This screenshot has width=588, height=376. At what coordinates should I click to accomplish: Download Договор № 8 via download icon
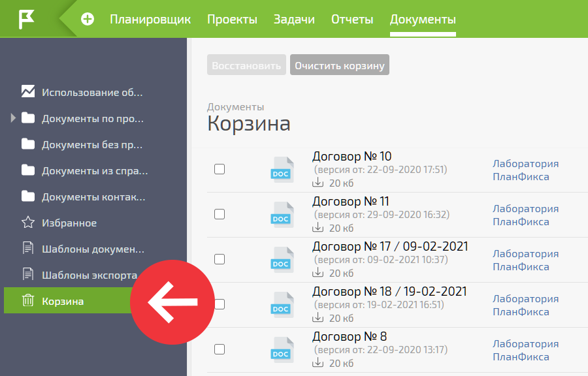(x=318, y=362)
